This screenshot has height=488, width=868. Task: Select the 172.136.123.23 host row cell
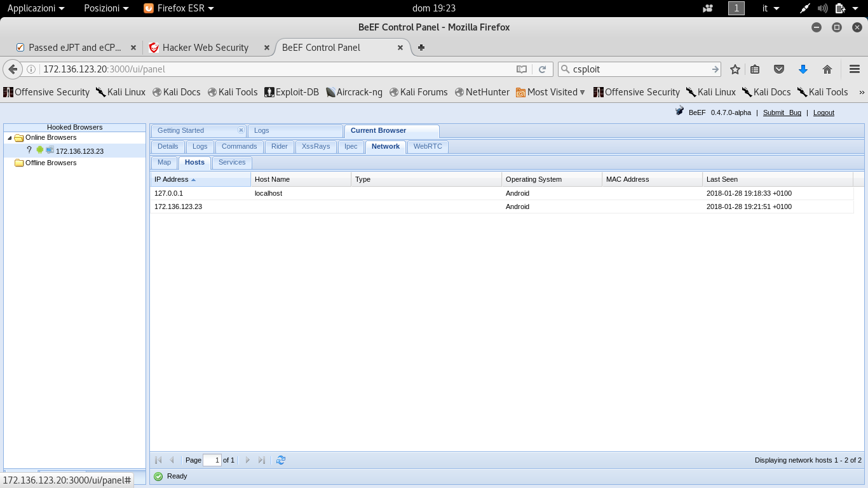point(200,207)
